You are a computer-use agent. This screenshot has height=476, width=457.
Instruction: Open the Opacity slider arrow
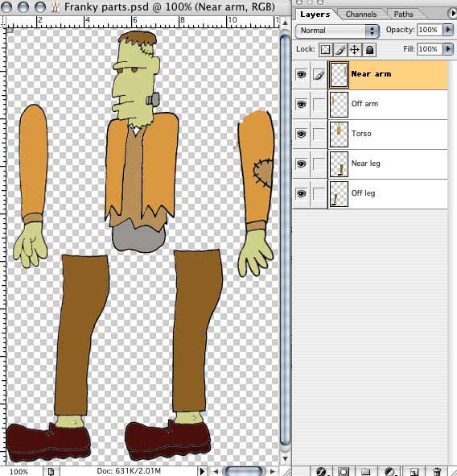(x=448, y=30)
